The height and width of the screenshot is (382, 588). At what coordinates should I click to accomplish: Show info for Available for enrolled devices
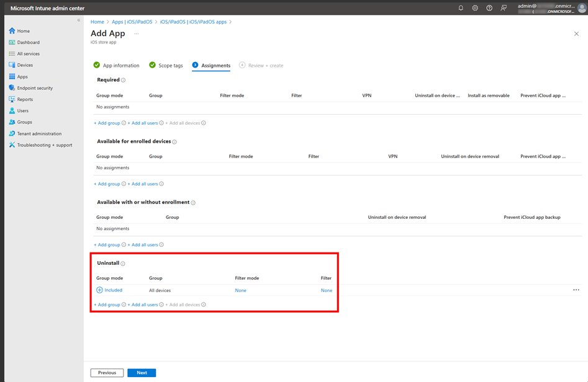174,141
